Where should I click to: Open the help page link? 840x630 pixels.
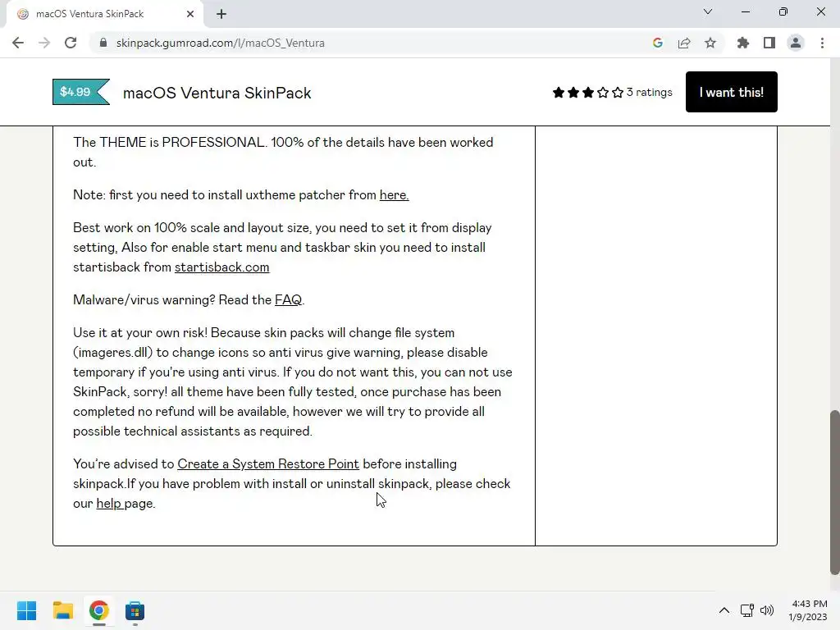click(x=109, y=504)
